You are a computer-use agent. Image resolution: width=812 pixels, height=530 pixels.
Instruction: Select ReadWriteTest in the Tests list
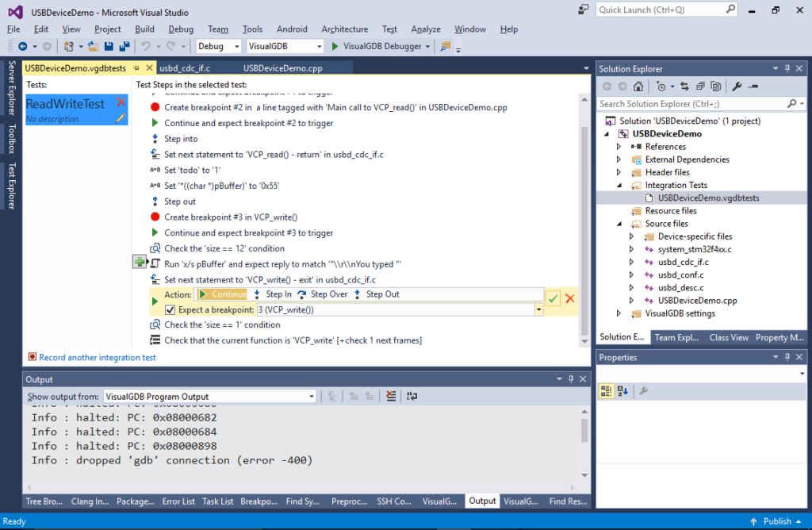point(77,109)
